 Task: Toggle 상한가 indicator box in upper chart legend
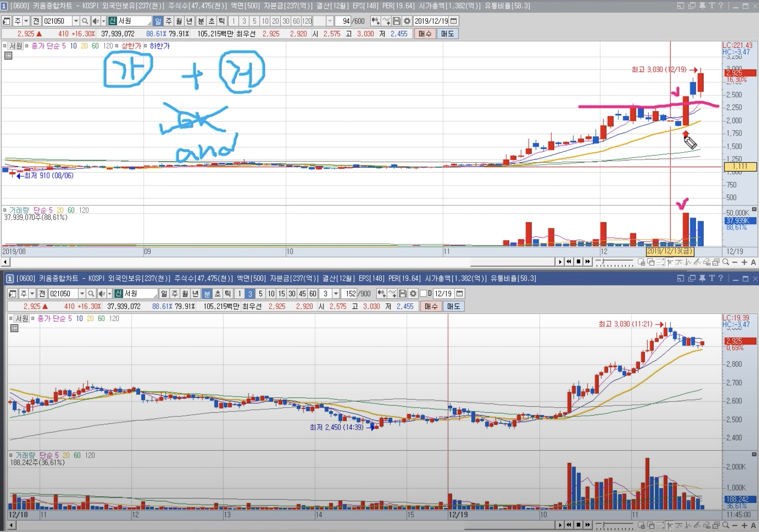point(117,46)
